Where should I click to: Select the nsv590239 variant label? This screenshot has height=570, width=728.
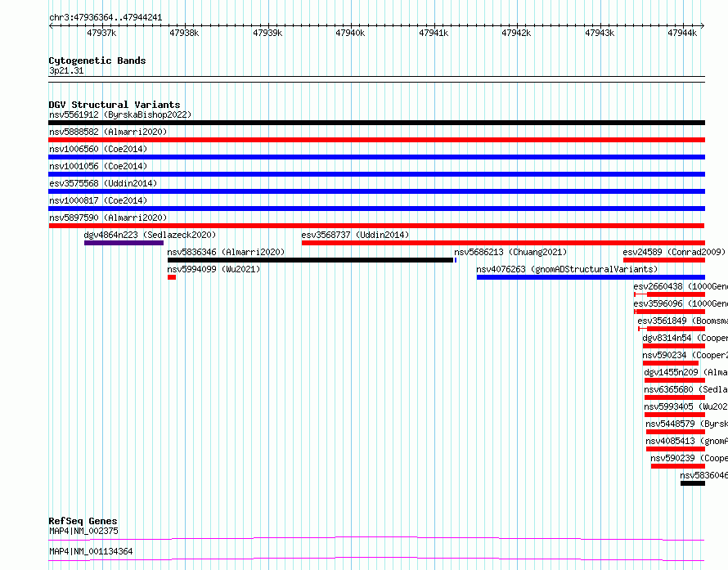pyautogui.click(x=689, y=458)
